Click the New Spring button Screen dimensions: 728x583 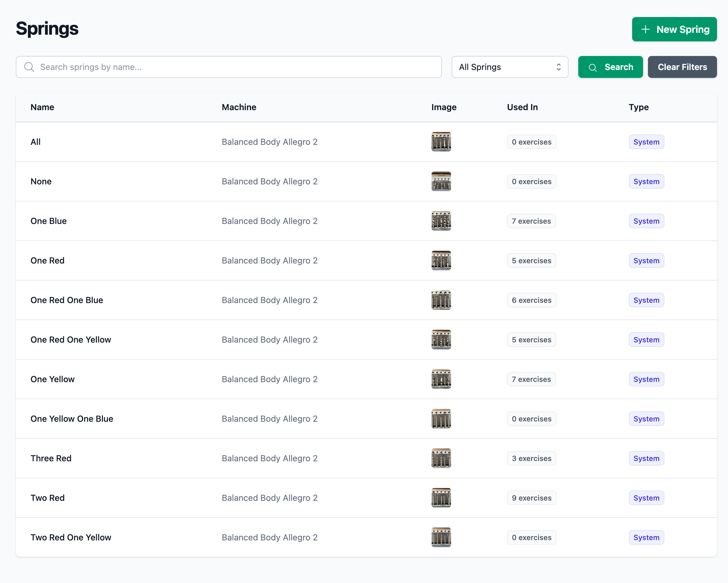[674, 29]
